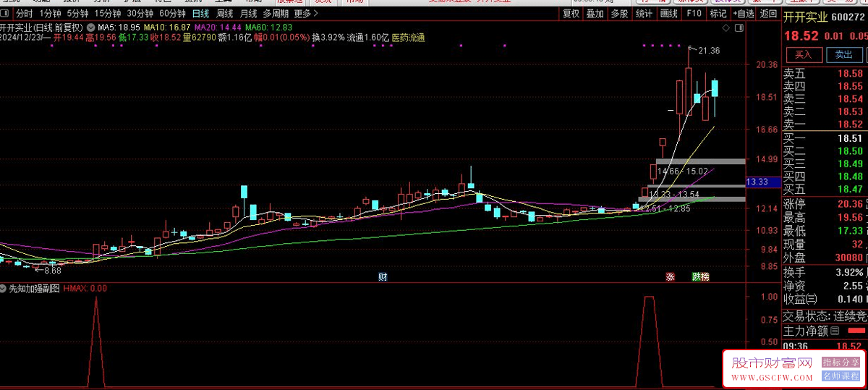Click the 外盘 value 30080

(x=848, y=258)
